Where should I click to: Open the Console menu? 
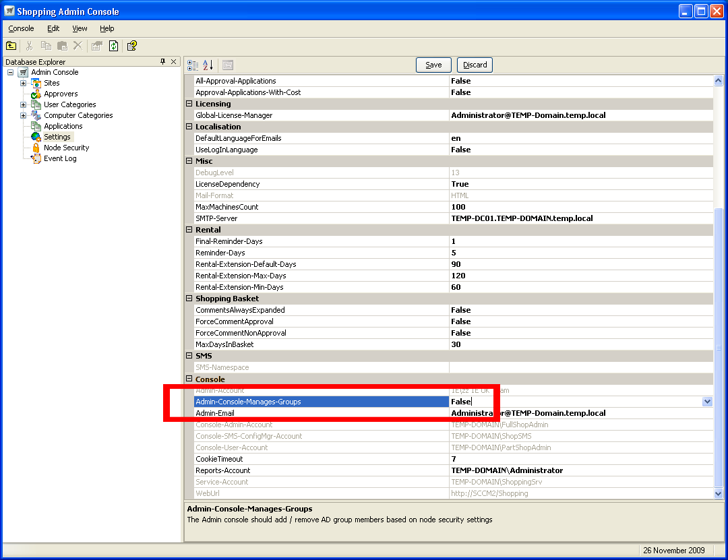(x=21, y=28)
